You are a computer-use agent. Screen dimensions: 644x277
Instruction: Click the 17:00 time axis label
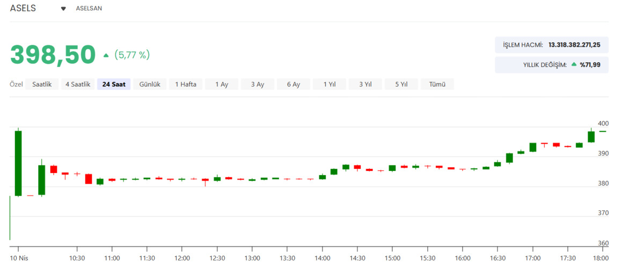pyautogui.click(x=532, y=258)
